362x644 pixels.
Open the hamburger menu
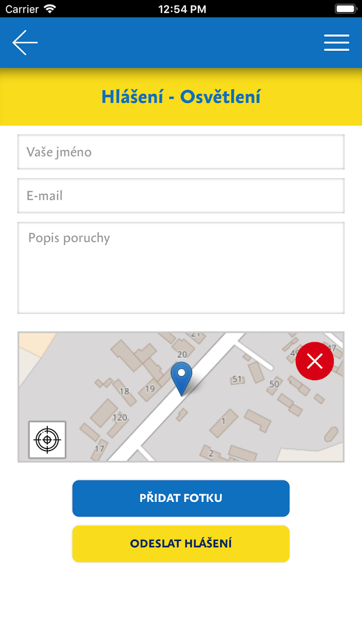click(x=337, y=43)
